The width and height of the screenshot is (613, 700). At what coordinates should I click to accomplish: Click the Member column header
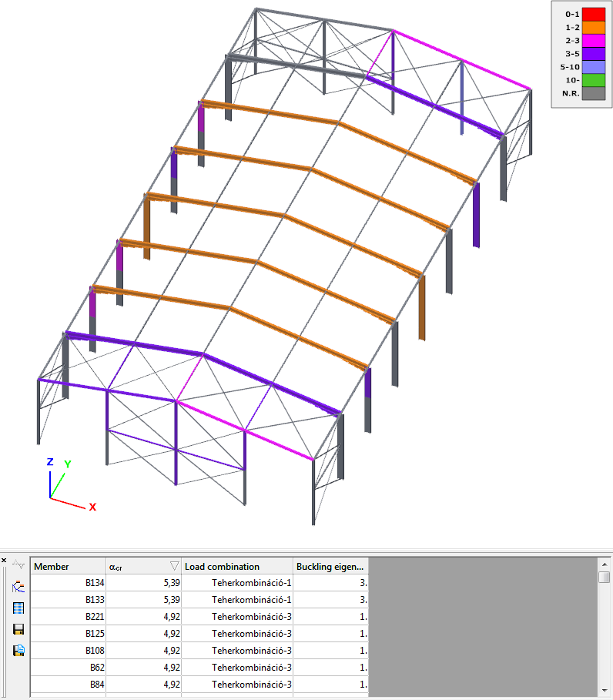(68, 566)
